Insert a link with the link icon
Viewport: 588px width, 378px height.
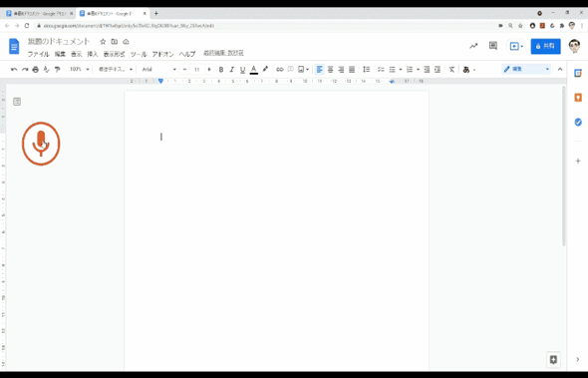pos(280,70)
